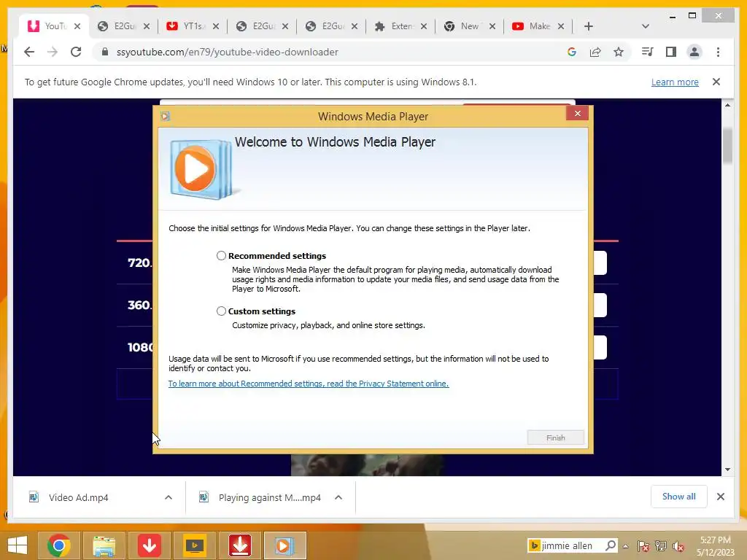Close the Windows Media Player dialog
The height and width of the screenshot is (560, 747).
tap(578, 113)
